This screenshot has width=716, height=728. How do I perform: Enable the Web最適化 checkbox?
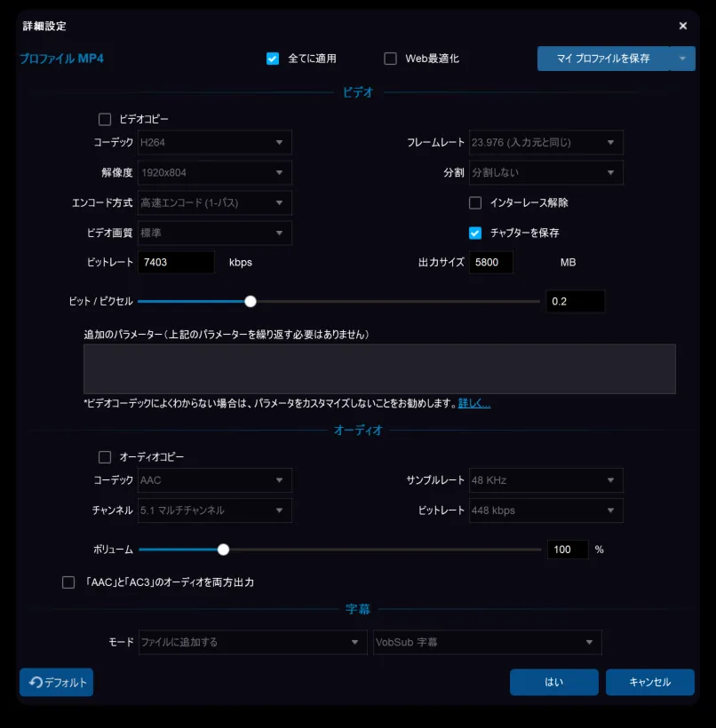pos(390,59)
